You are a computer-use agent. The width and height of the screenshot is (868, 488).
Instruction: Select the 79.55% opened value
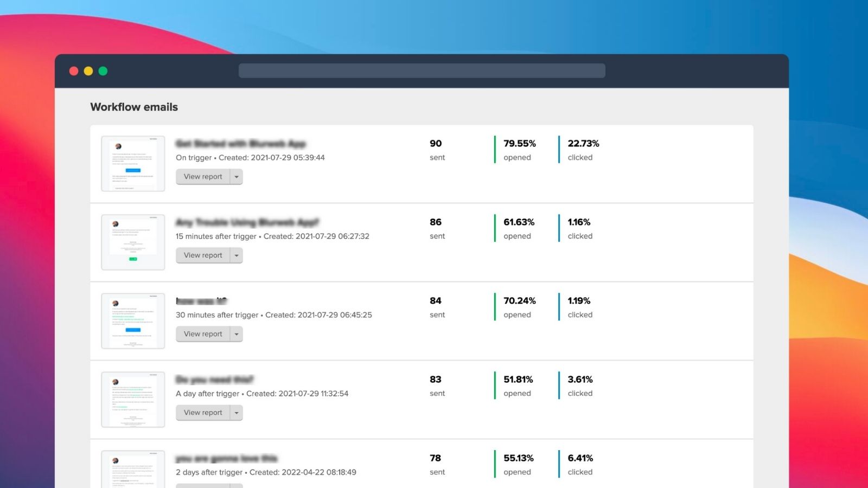pyautogui.click(x=520, y=144)
